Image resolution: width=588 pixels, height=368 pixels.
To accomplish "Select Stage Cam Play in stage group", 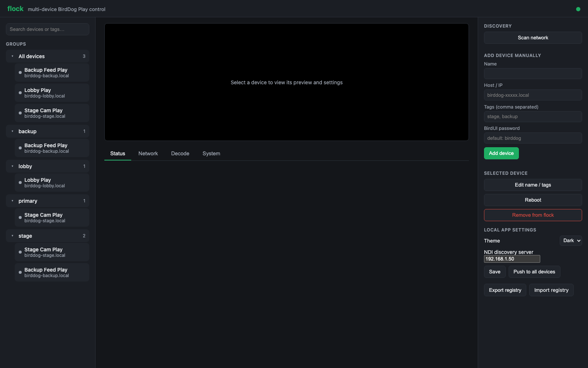I will (52, 252).
